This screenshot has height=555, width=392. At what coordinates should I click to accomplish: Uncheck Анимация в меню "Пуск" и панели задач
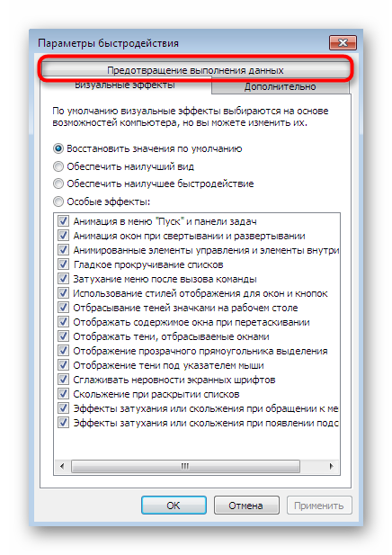[63, 221]
